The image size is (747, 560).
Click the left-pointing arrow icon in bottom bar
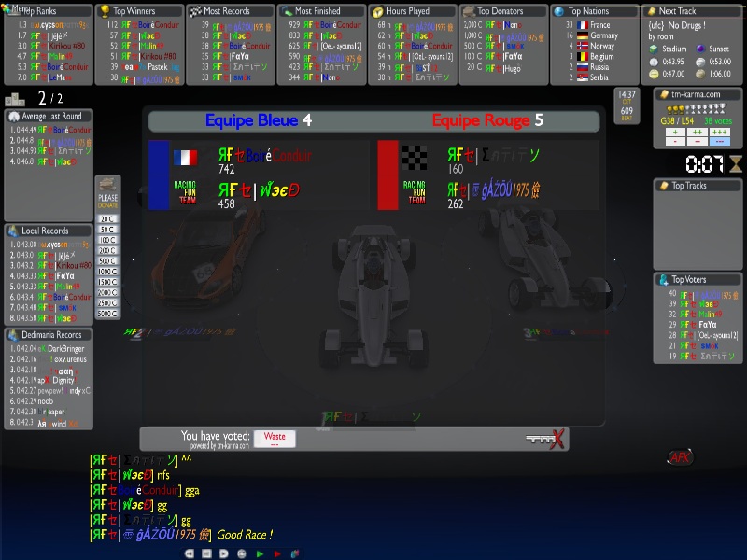coord(190,553)
